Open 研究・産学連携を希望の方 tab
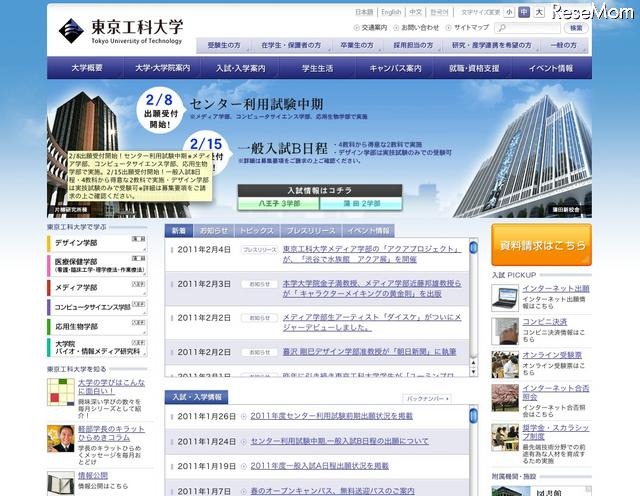The image size is (640, 496). (x=491, y=45)
